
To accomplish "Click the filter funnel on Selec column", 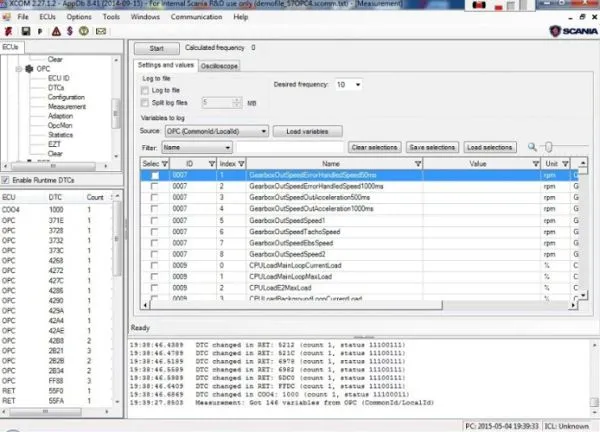I will [165, 164].
